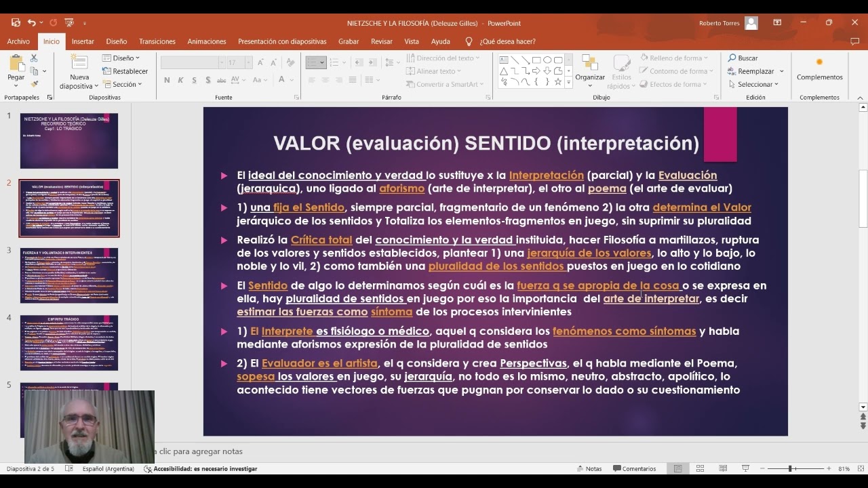Screen dimensions: 868x488
Task: Click Convertir a SmartArt
Action: point(446,85)
